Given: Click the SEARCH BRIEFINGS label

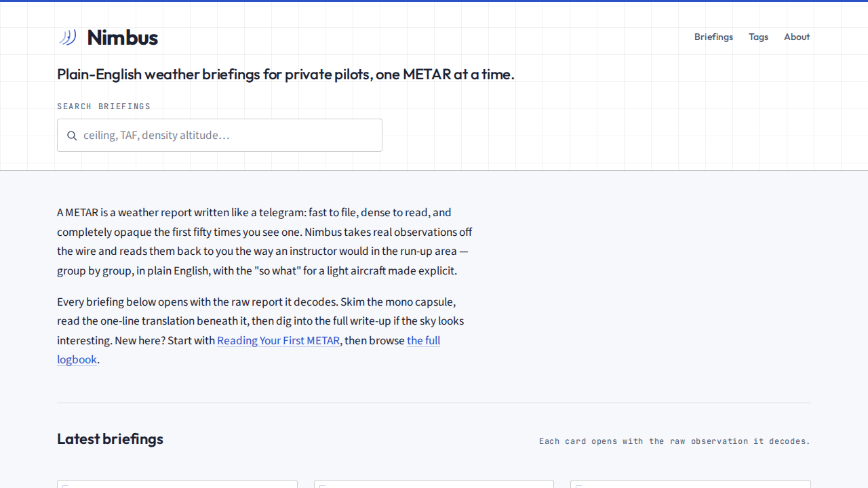Looking at the screenshot, I should [x=104, y=106].
